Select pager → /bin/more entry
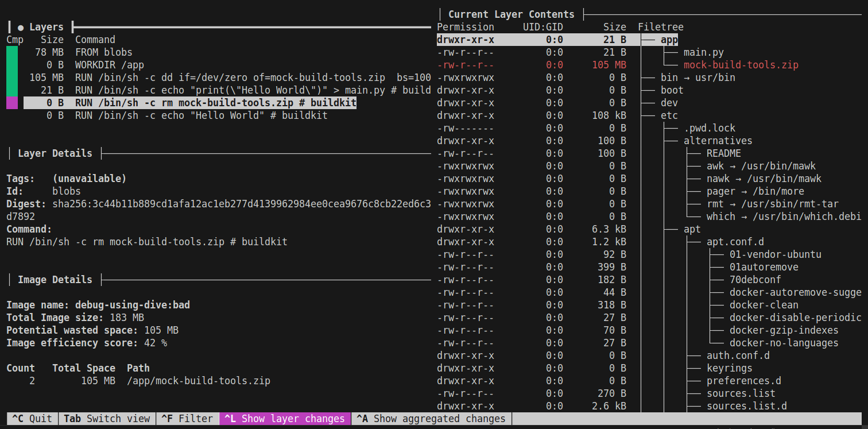 pyautogui.click(x=755, y=191)
